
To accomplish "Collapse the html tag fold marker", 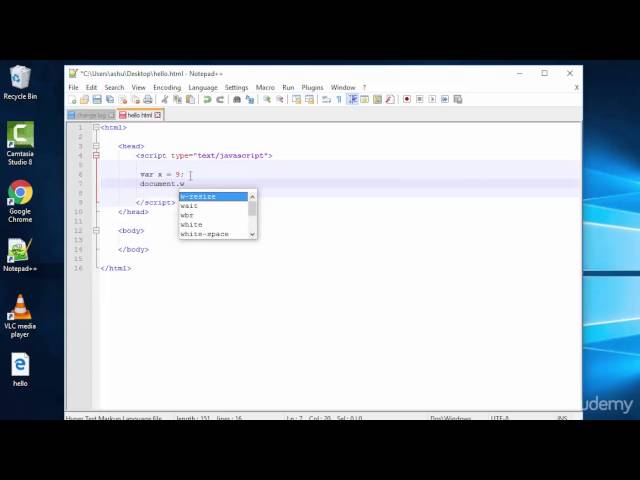I will pos(96,128).
